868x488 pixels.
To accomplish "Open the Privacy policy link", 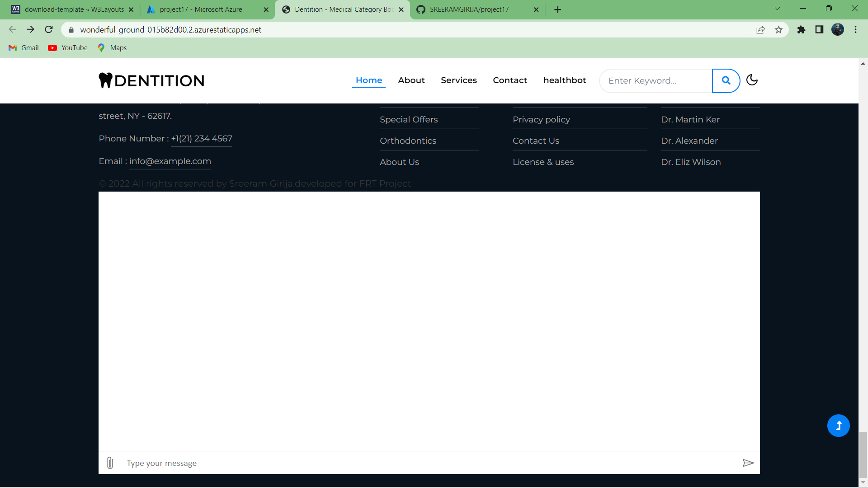I will click(x=541, y=119).
